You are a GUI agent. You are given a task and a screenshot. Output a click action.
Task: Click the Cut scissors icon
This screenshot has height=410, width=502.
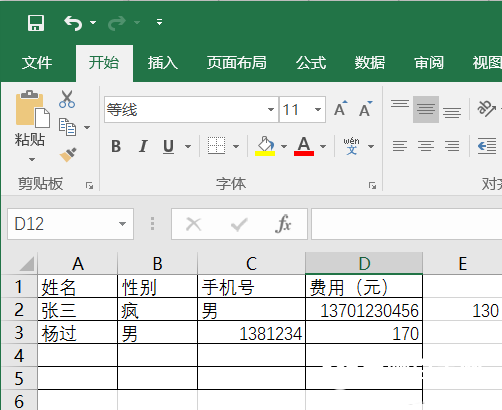pyautogui.click(x=67, y=99)
